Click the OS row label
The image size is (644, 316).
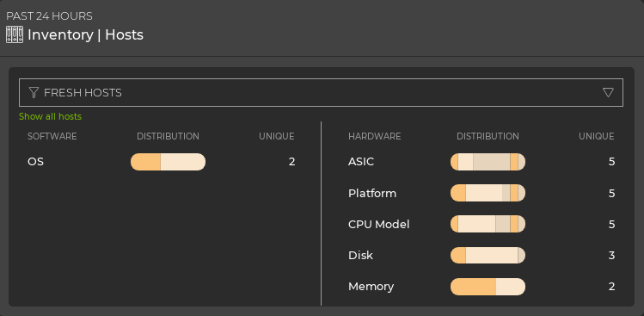pos(36,162)
